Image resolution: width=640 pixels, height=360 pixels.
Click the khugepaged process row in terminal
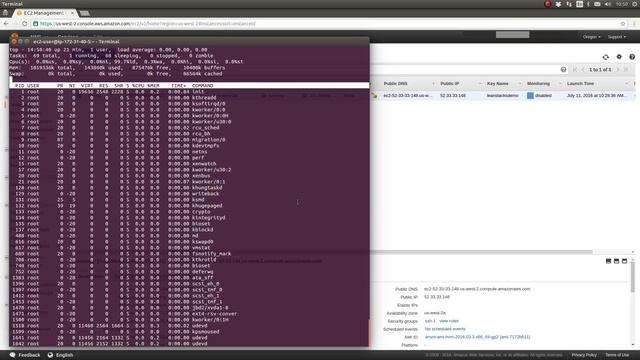pos(189,206)
